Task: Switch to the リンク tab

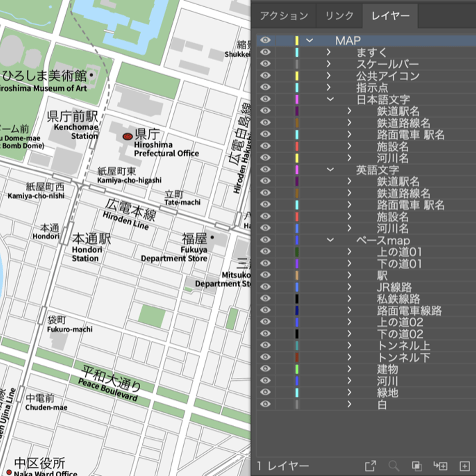Action: [x=339, y=16]
